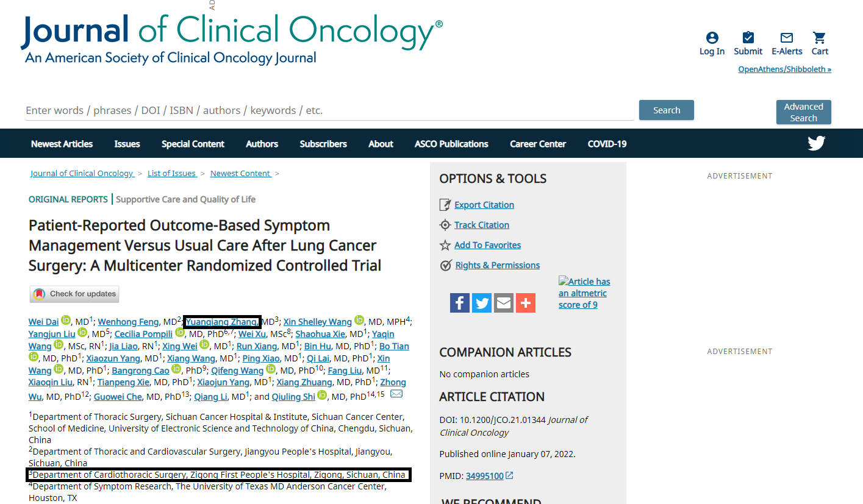Open the Track Citation link

pos(482,225)
